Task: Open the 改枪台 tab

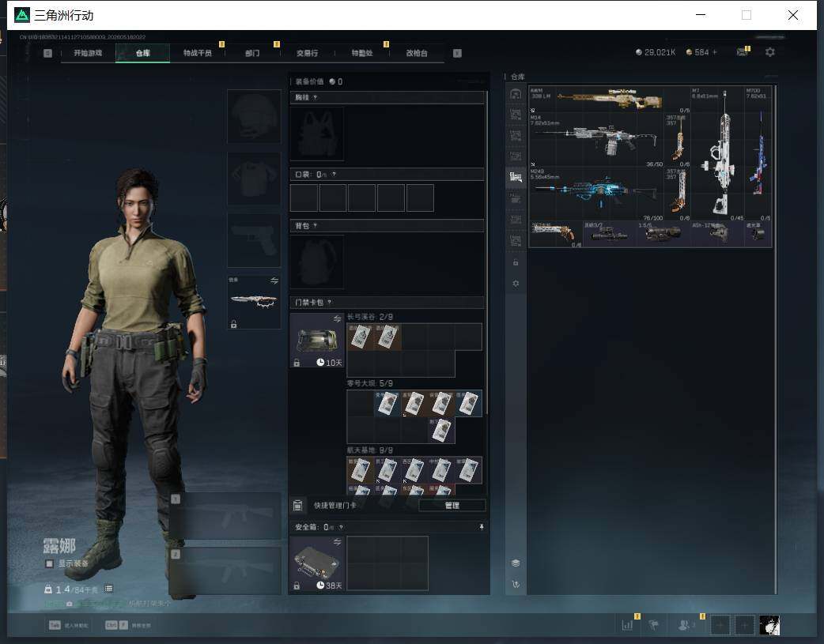Action: pyautogui.click(x=417, y=53)
